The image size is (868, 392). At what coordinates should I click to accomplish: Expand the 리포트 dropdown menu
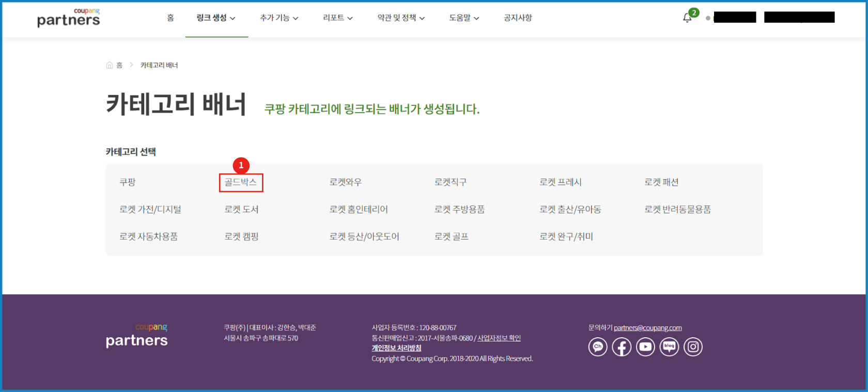point(338,18)
